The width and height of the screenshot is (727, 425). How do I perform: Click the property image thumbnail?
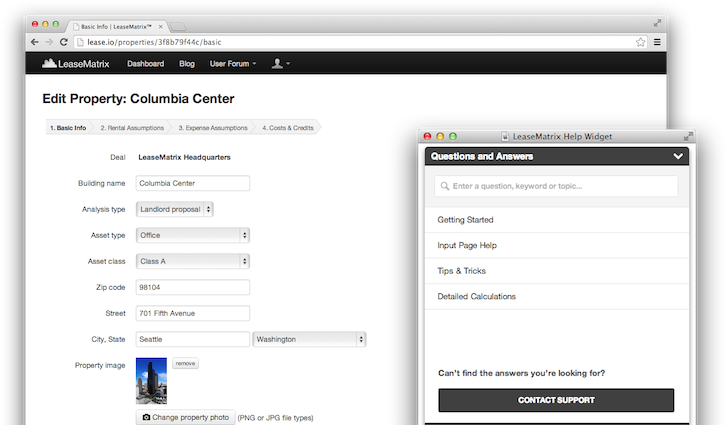151,381
